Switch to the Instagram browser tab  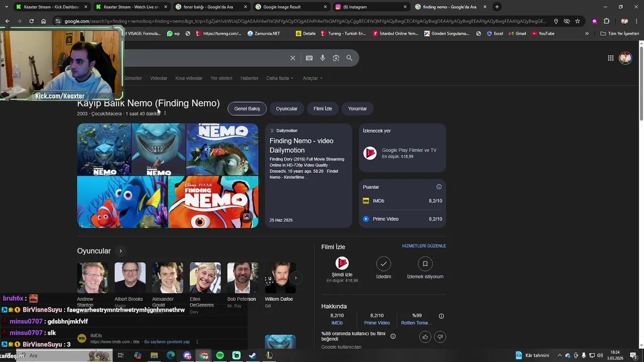[370, 7]
